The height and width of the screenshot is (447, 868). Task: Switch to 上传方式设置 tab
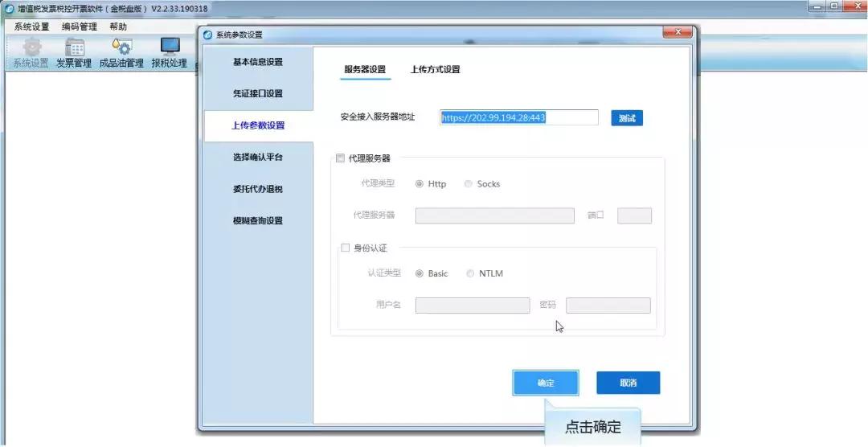click(x=435, y=70)
